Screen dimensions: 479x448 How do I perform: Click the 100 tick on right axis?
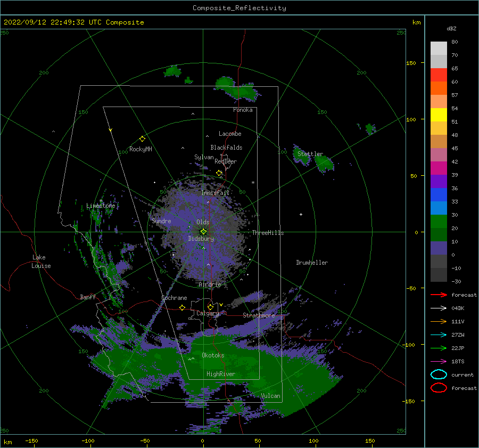point(411,119)
